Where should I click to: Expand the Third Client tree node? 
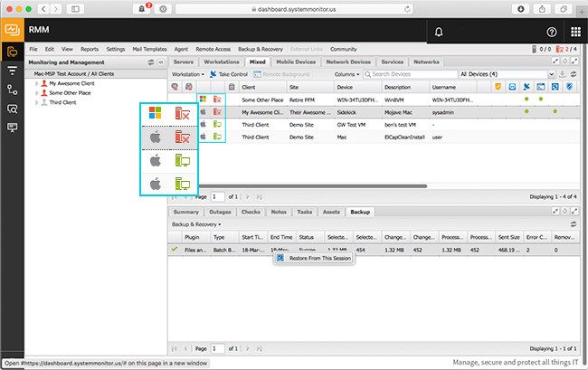[37, 102]
